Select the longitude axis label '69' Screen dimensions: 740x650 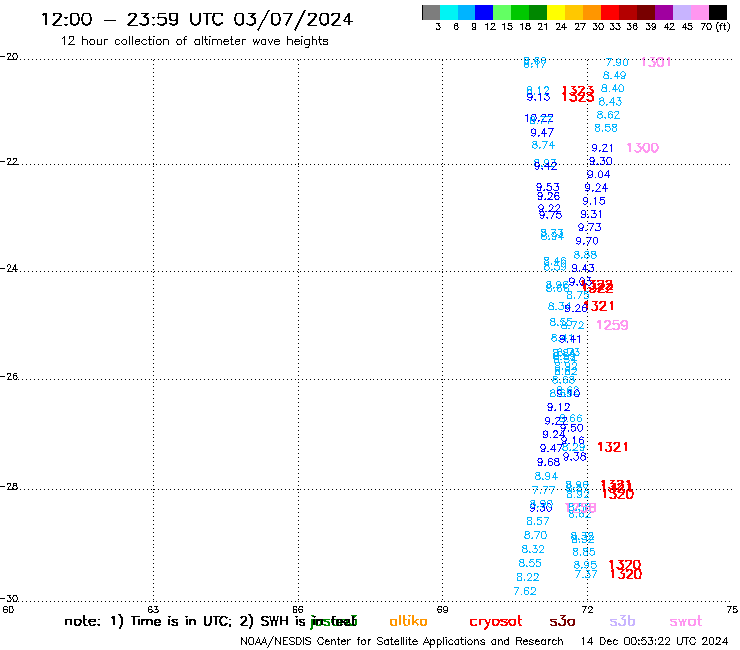coord(442,609)
